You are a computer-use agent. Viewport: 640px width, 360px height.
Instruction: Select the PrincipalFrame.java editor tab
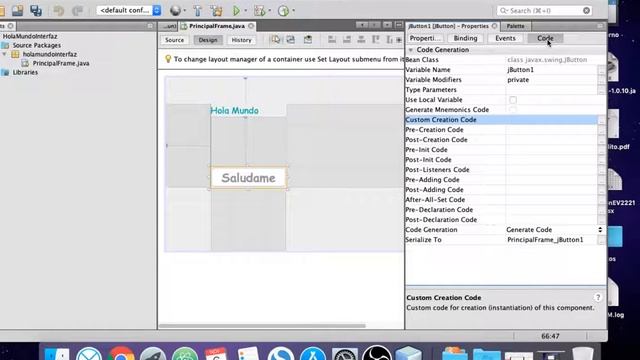(217, 26)
